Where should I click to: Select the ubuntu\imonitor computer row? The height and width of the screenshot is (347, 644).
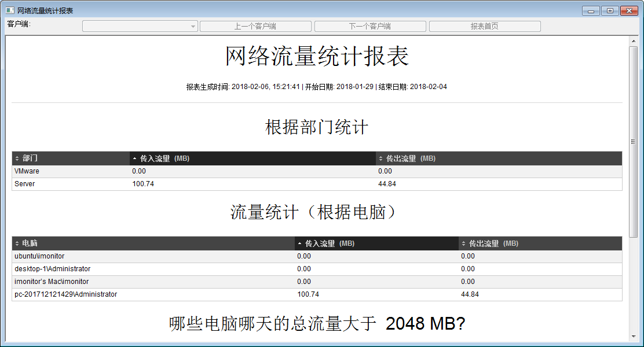point(317,256)
